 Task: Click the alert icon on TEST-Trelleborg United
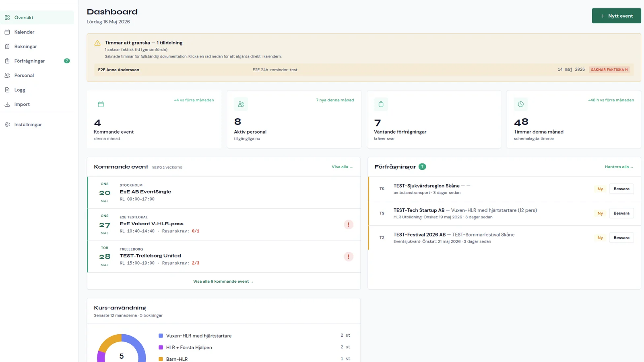[349, 257]
